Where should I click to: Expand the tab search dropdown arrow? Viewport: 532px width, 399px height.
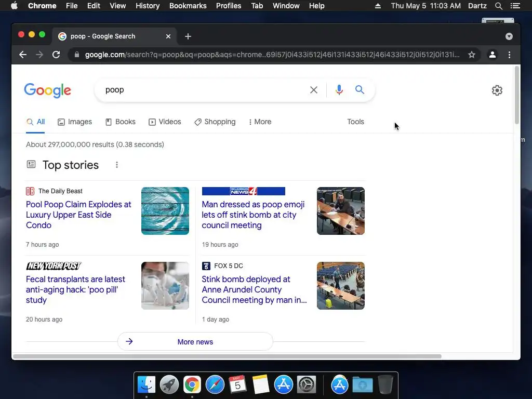click(509, 36)
